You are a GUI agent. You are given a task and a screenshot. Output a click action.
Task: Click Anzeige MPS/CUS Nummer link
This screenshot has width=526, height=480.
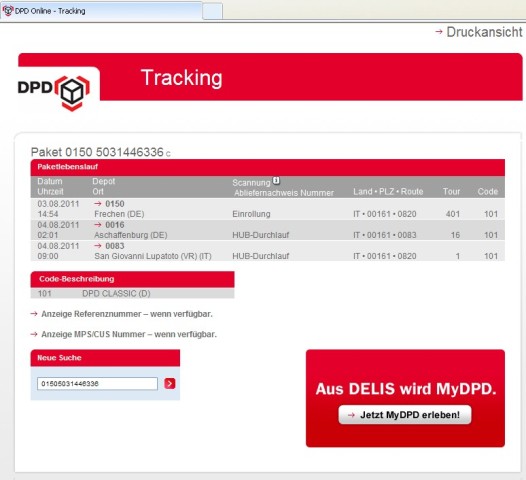[129, 334]
